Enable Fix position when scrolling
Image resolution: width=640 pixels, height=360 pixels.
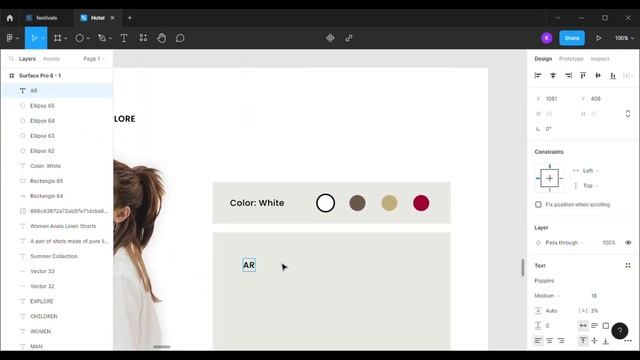click(538, 204)
